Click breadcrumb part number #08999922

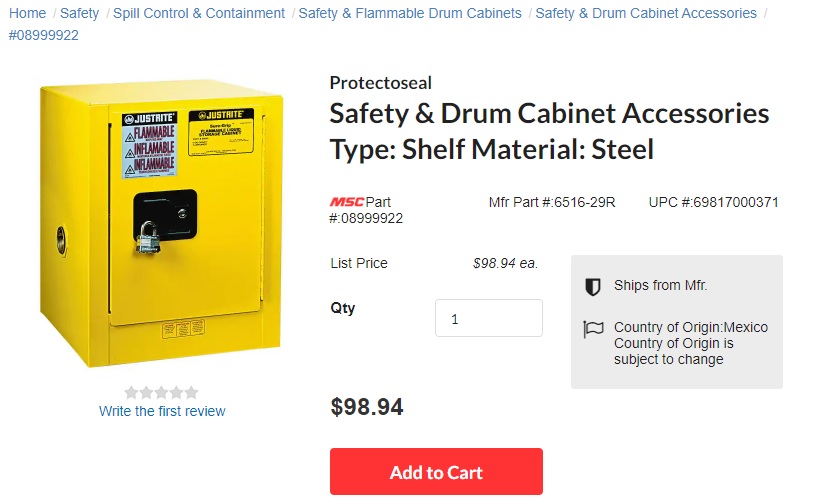[x=43, y=35]
